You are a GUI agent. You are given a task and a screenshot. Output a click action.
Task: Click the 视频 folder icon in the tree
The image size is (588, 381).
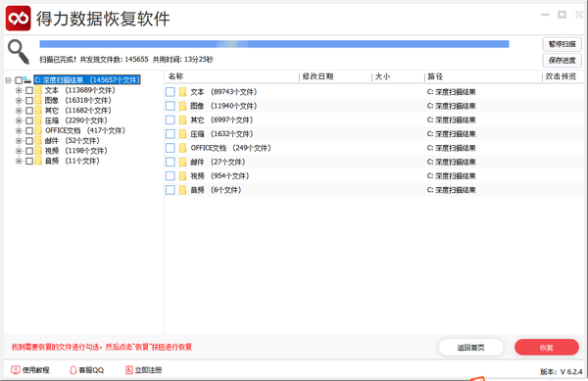click(38, 151)
